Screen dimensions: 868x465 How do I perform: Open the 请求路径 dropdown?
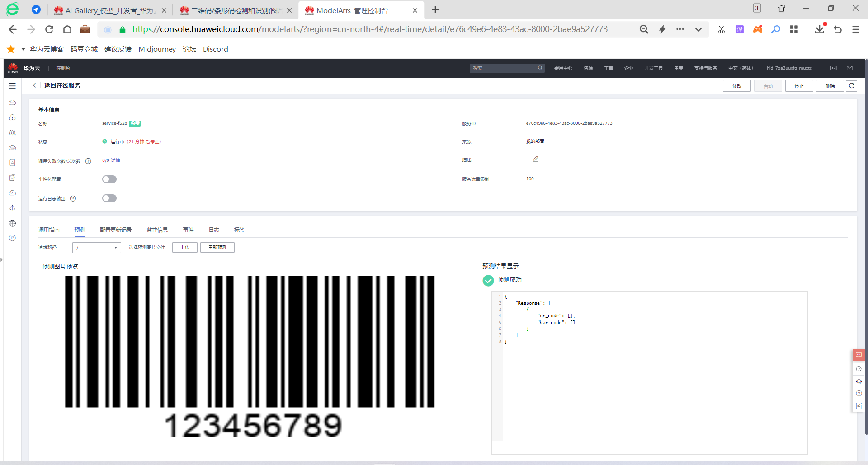point(97,248)
